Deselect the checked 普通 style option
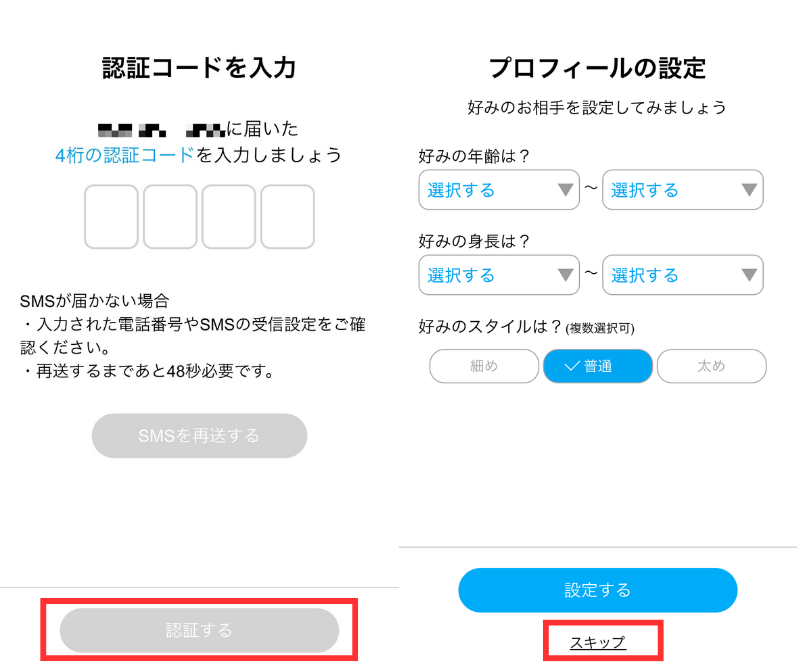 point(598,366)
